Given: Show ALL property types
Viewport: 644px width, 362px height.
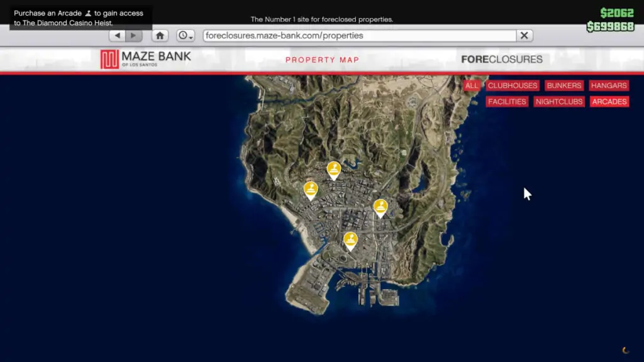Looking at the screenshot, I should pos(472,85).
